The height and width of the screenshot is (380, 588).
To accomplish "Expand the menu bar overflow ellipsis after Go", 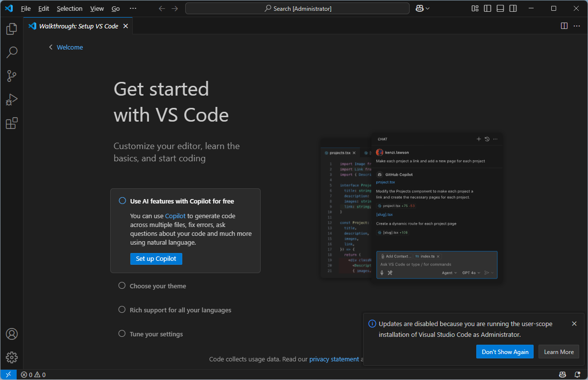I will coord(133,8).
